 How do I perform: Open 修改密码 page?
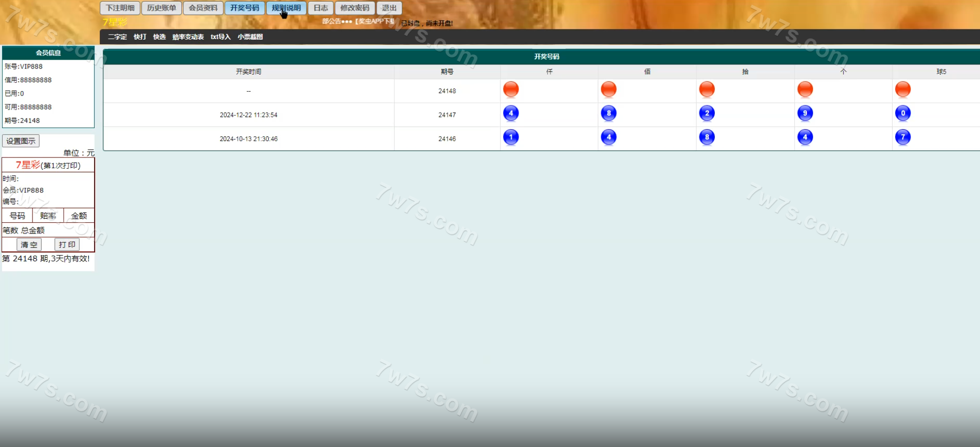click(355, 8)
